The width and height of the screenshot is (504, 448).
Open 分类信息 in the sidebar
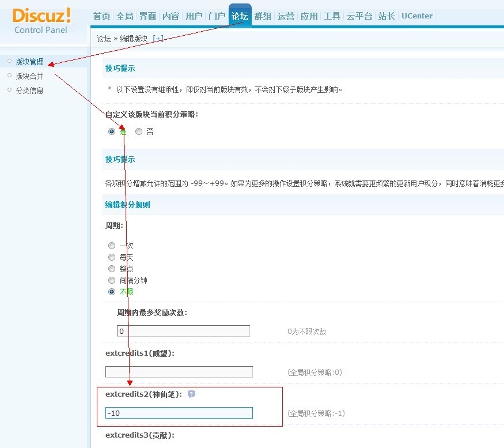(x=29, y=91)
